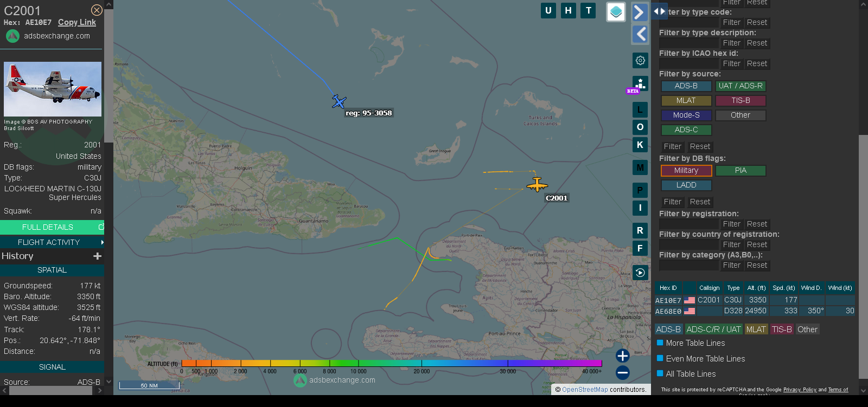Click the M map toggle button
The height and width of the screenshot is (407, 868).
tap(640, 167)
